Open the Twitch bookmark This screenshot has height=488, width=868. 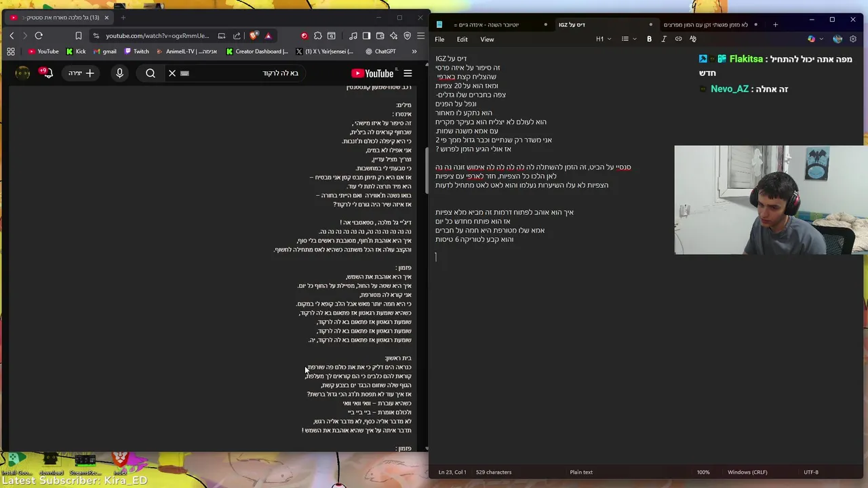point(136,52)
